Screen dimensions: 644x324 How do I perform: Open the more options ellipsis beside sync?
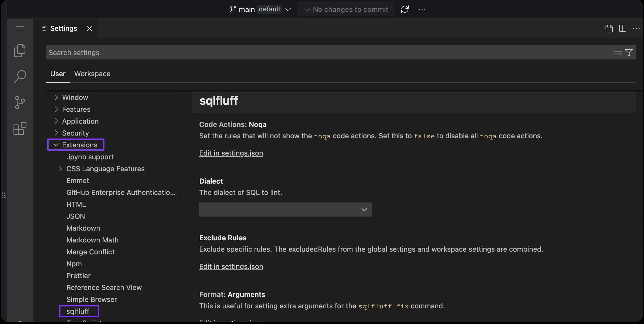coord(422,9)
